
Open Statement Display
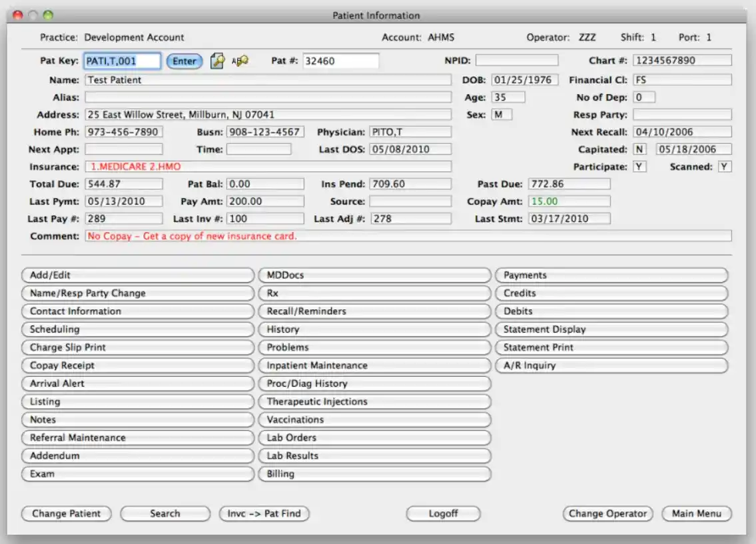tap(611, 329)
